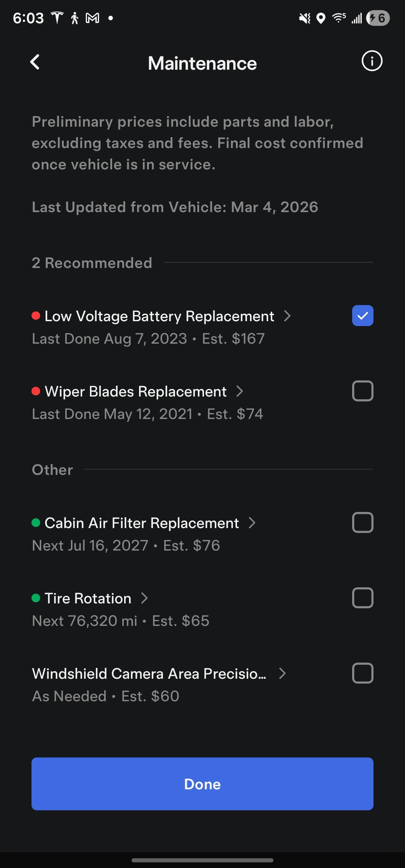Open Windshield Camera Area Precision item
The width and height of the screenshot is (405, 868).
pos(149,674)
